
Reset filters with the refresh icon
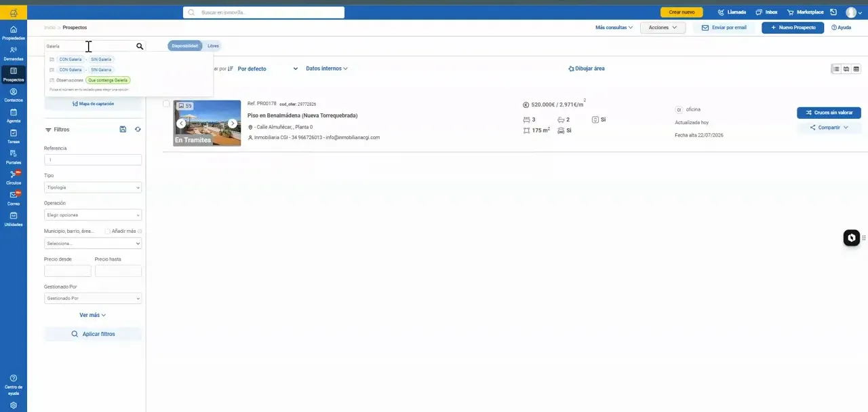[138, 129]
